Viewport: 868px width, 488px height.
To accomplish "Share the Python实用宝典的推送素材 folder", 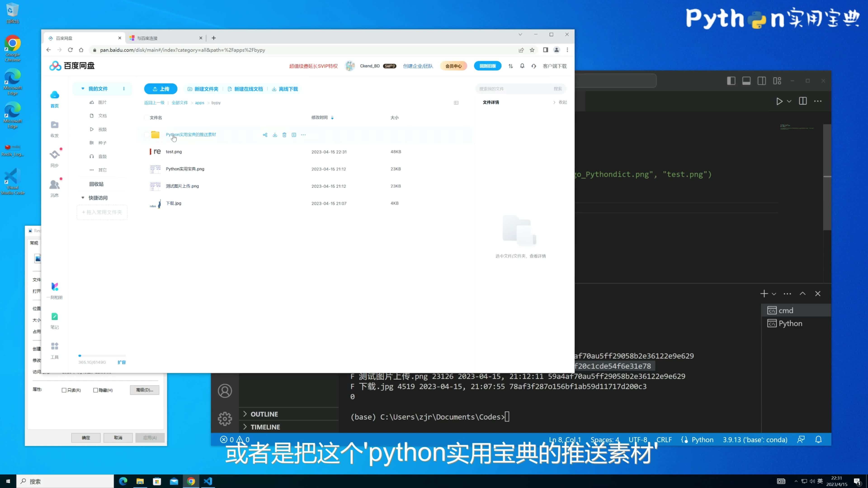I will (265, 135).
